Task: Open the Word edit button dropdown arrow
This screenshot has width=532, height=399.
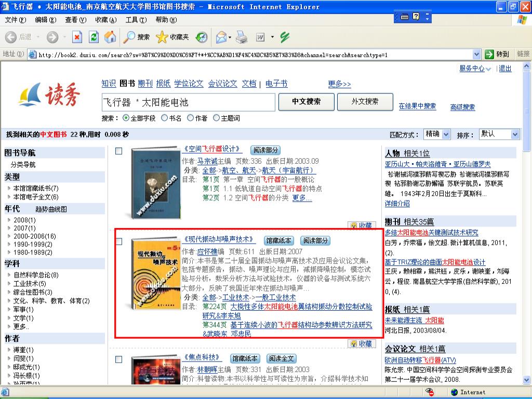Action: (272, 37)
